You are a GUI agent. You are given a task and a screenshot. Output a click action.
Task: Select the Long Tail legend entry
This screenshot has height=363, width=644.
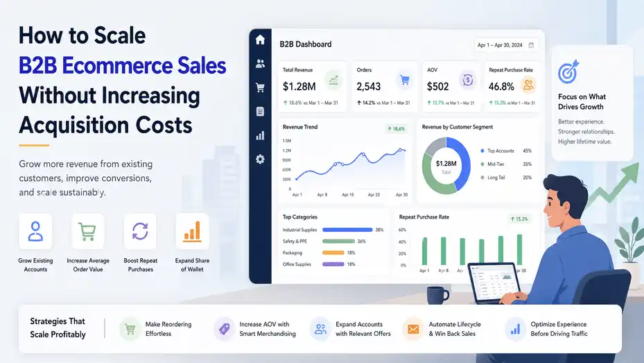tap(505, 178)
